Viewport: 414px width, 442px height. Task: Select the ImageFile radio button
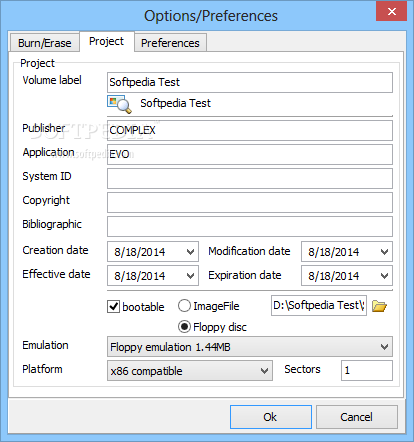point(184,306)
